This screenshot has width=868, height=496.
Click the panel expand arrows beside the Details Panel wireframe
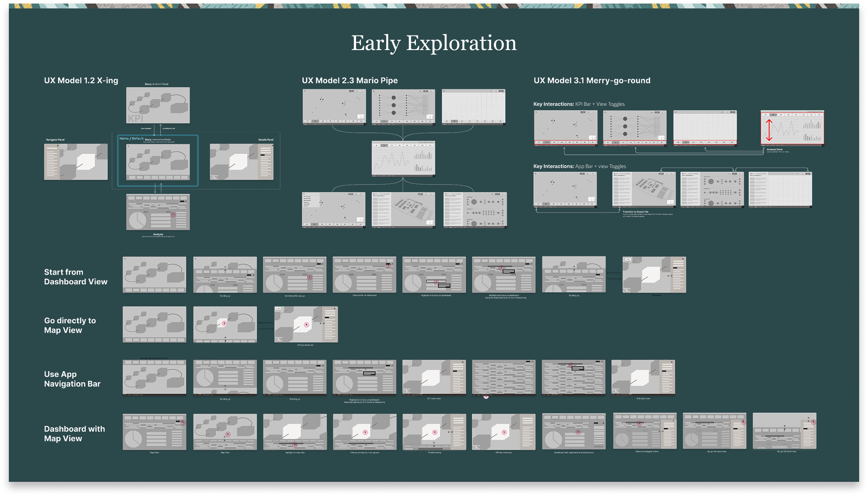pyautogui.click(x=670, y=275)
